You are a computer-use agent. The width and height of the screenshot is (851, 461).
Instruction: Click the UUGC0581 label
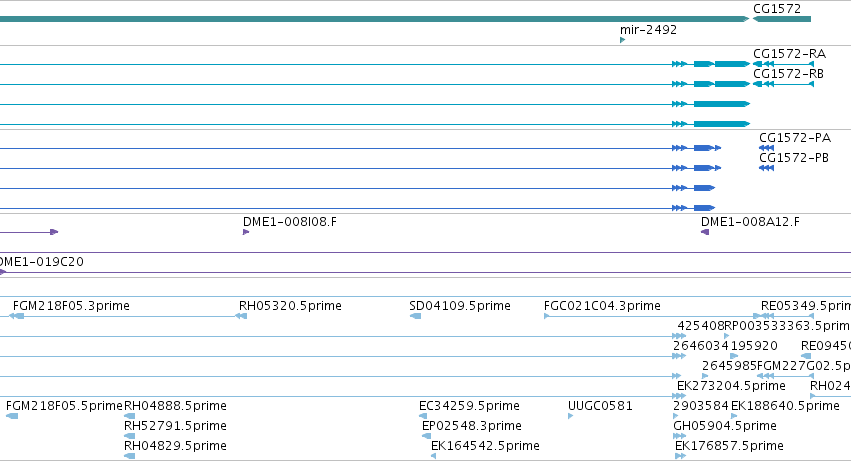pyautogui.click(x=600, y=406)
